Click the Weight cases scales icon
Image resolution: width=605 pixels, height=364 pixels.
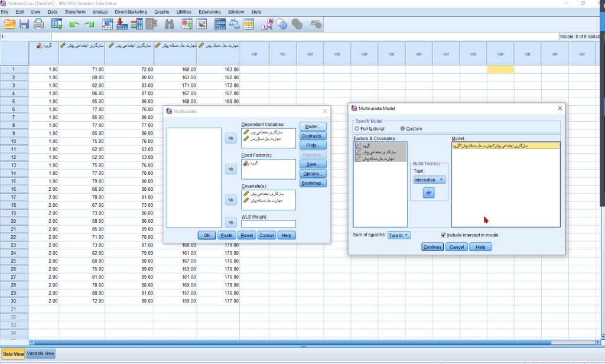[x=234, y=24]
